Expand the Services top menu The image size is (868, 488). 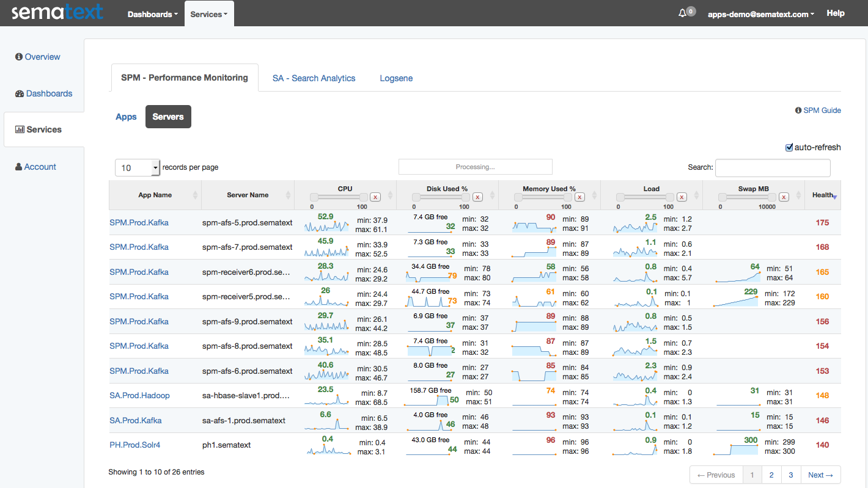[x=209, y=14]
